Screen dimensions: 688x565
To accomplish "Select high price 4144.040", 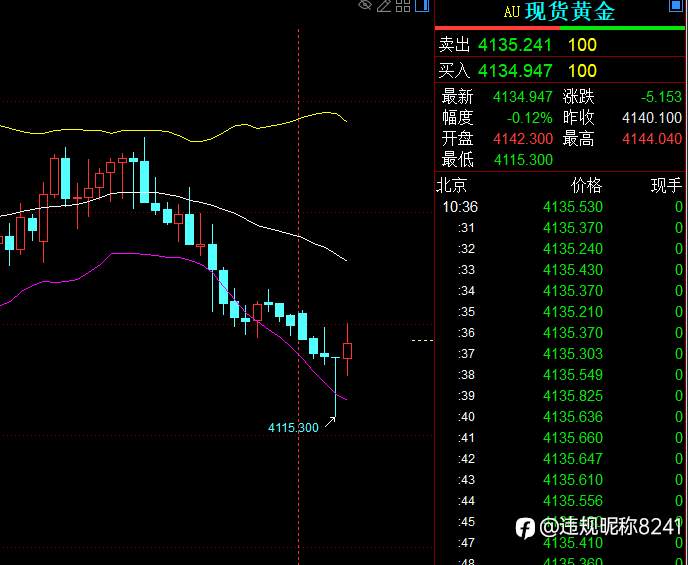I will 652,139.
